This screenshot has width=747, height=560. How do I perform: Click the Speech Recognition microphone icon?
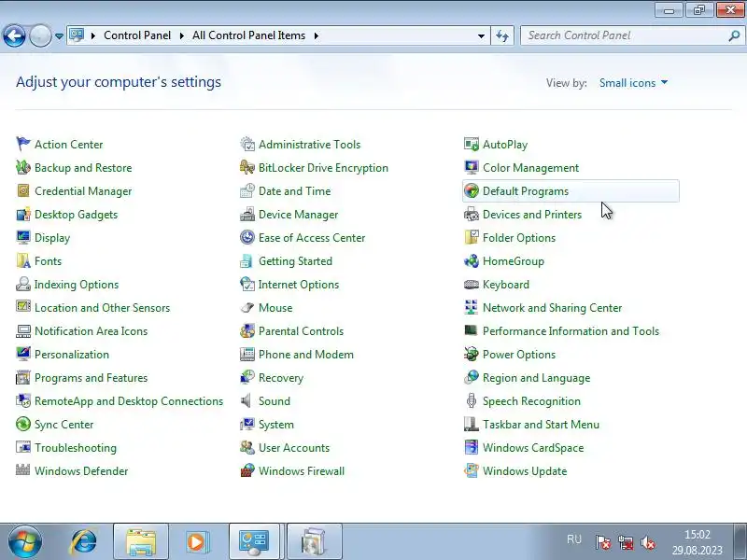click(472, 401)
